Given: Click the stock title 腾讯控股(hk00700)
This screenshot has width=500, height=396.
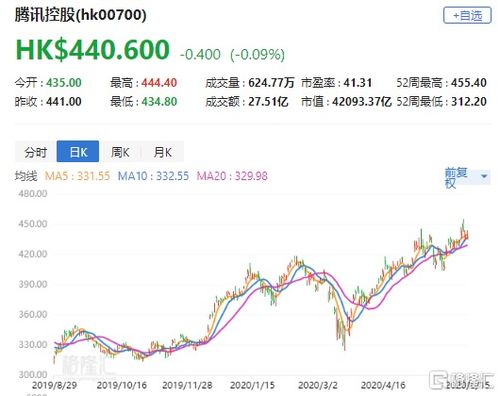Looking at the screenshot, I should (x=80, y=15).
